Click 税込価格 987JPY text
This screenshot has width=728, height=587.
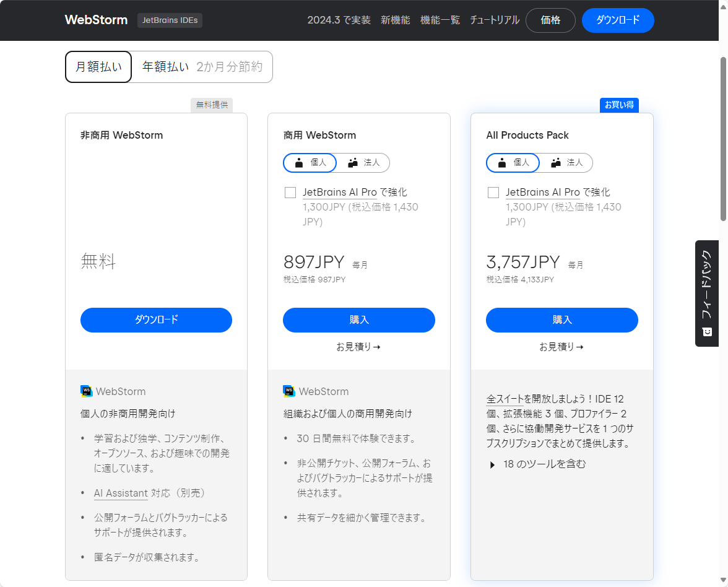pos(314,280)
